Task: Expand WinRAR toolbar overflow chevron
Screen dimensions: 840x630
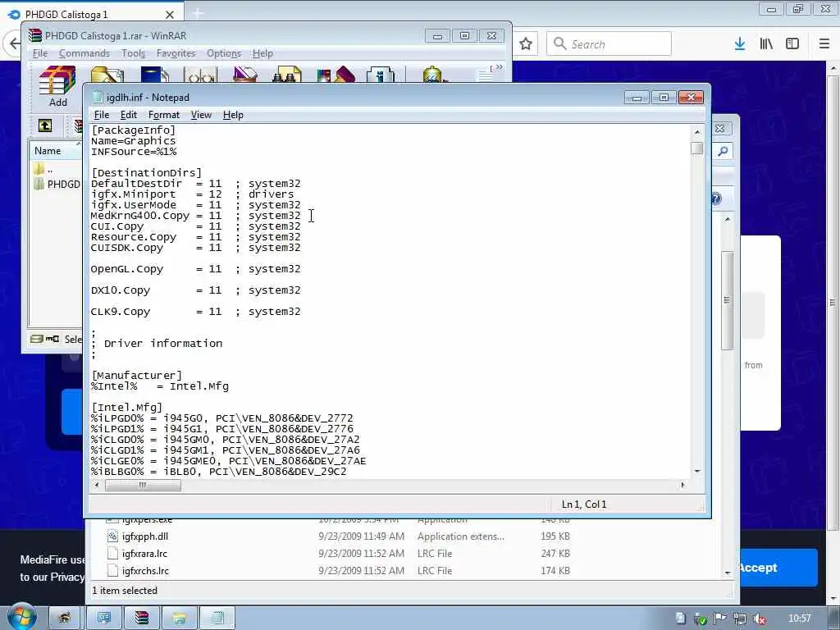Action: (500, 67)
